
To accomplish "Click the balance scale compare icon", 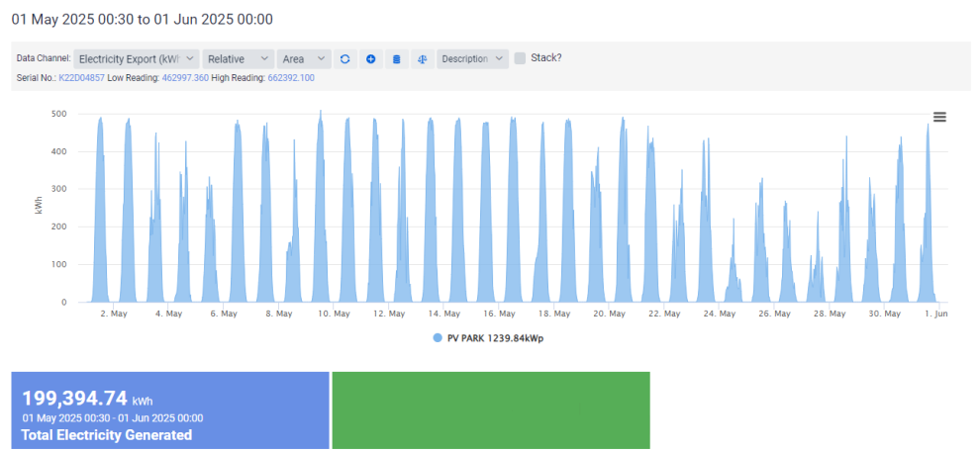I will tap(422, 59).
